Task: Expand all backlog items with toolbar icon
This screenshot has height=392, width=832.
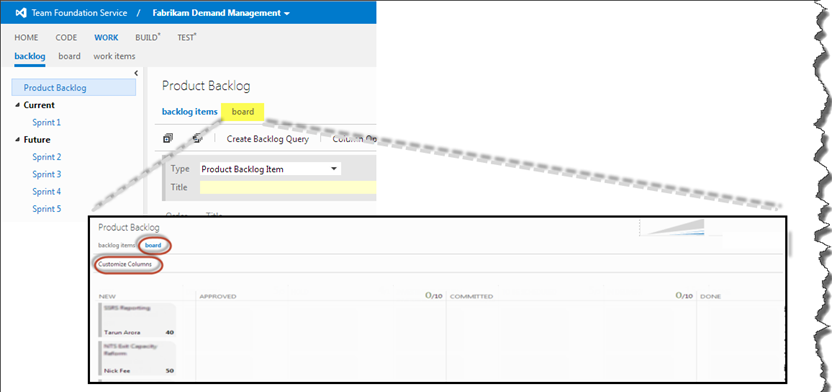Action: (168, 139)
